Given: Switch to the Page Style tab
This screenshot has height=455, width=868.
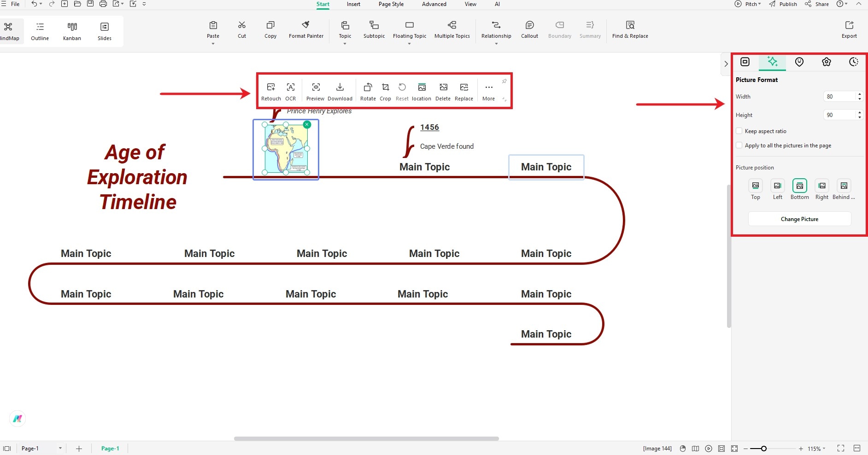Looking at the screenshot, I should click(391, 4).
